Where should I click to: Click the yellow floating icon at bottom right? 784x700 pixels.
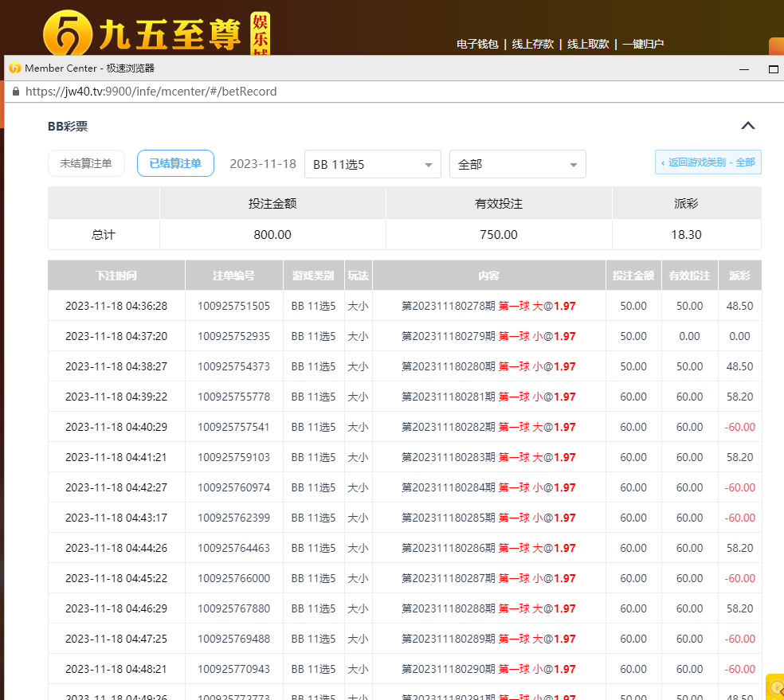(776, 686)
